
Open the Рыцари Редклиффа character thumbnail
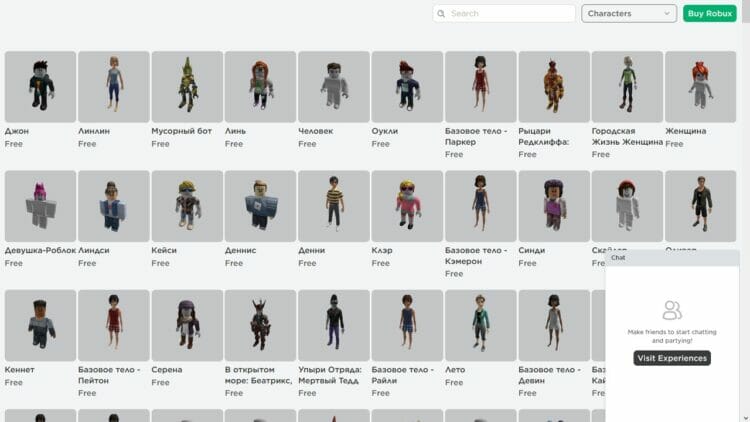point(554,87)
